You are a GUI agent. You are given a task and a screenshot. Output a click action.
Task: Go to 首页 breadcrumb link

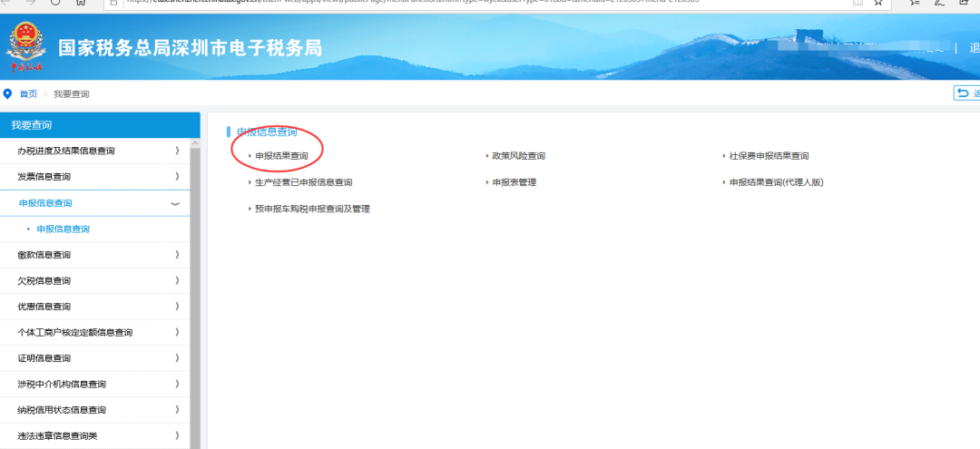pyautogui.click(x=28, y=94)
